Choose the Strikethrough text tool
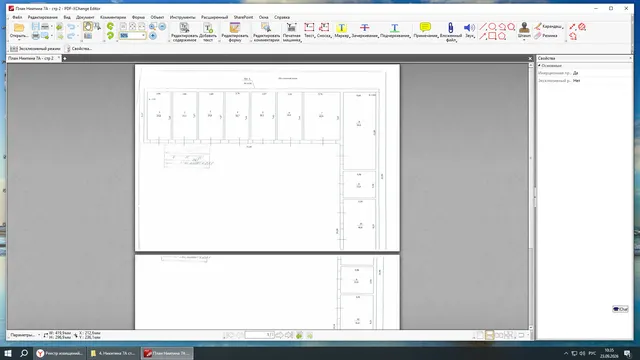 [x=364, y=31]
